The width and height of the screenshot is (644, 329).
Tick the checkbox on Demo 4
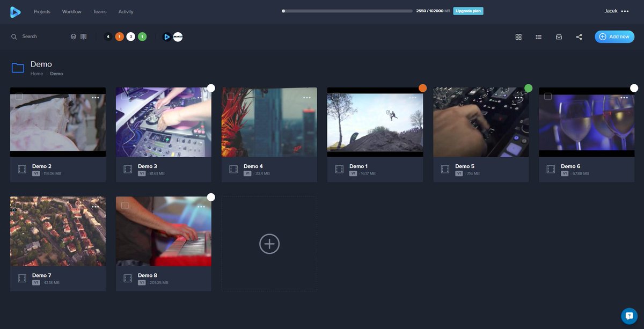(231, 96)
